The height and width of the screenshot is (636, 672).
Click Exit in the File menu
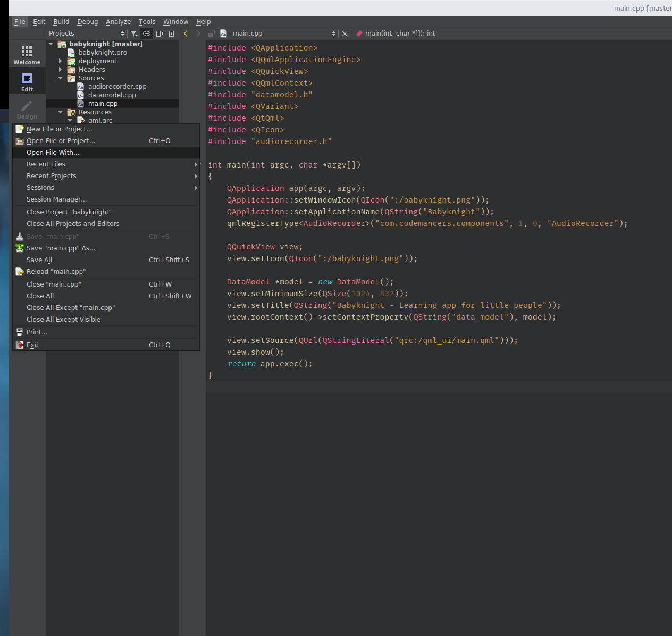(x=32, y=345)
